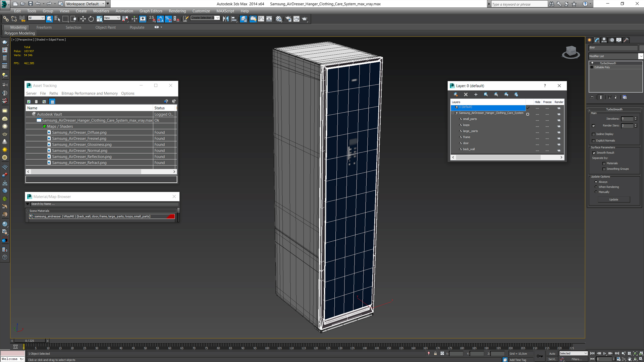The width and height of the screenshot is (644, 362).
Task: Open key Filters... button
Action: click(577, 359)
